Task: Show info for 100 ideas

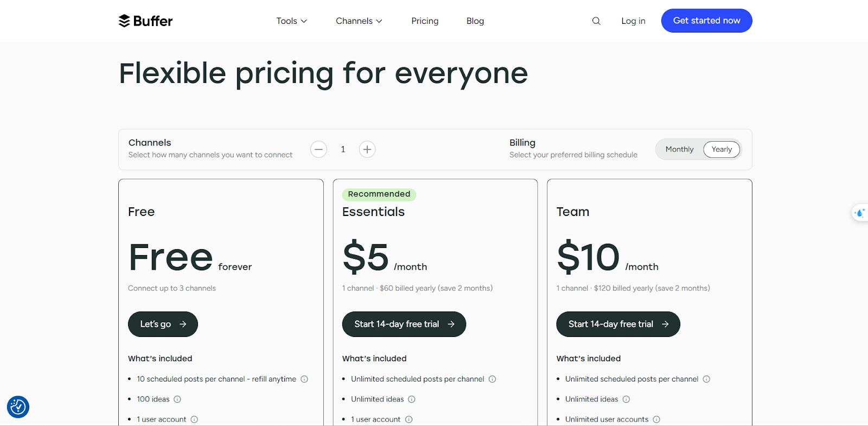Action: pyautogui.click(x=177, y=399)
